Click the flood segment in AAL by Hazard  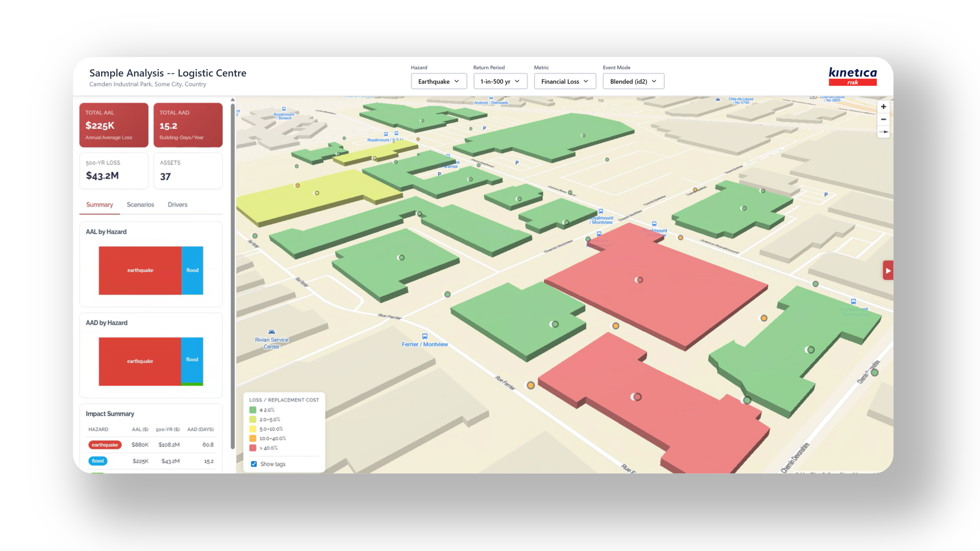pos(192,270)
